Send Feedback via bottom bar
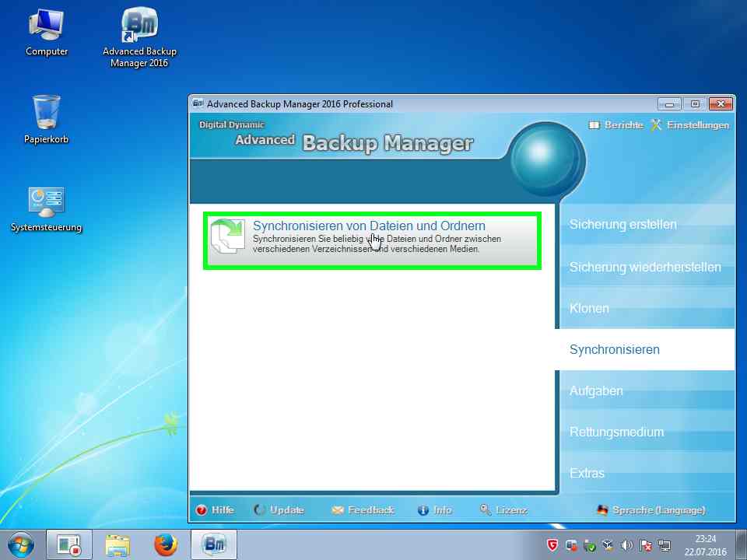Viewport: 747px width, 560px height. point(371,510)
